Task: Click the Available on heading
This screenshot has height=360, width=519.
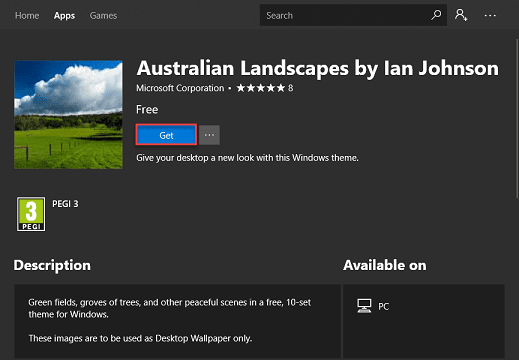Action: tap(385, 265)
